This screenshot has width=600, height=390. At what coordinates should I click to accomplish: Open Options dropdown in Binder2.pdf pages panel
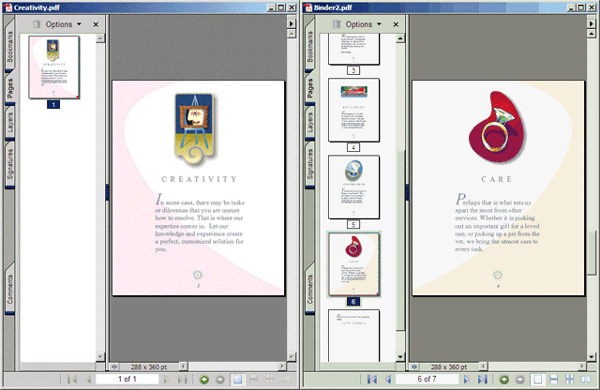pyautogui.click(x=363, y=24)
